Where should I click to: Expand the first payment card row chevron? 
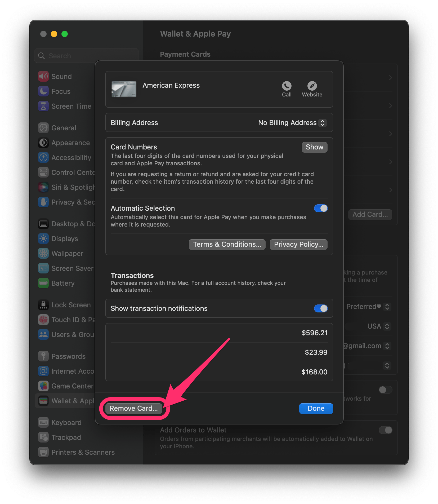pyautogui.click(x=390, y=78)
